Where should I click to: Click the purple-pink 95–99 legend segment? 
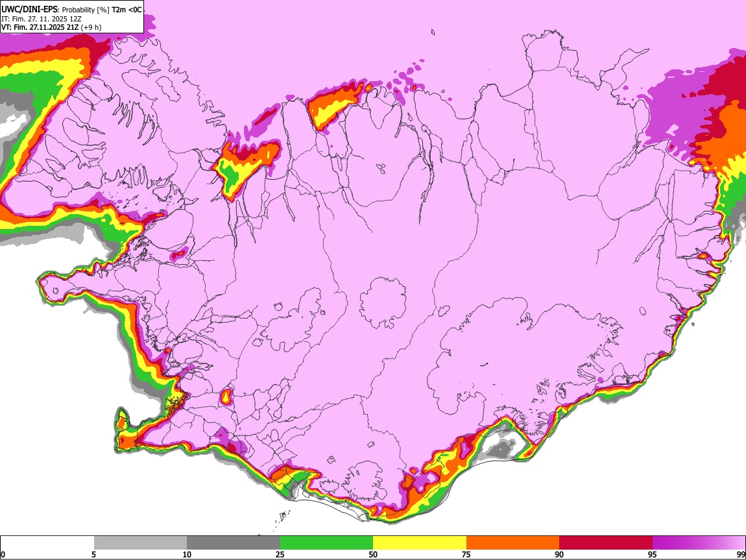point(699,542)
